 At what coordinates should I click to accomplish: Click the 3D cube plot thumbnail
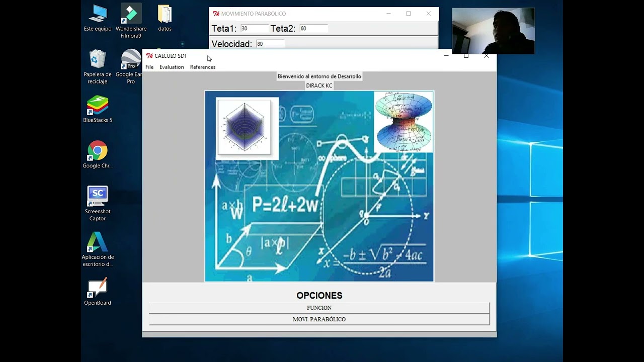click(x=247, y=128)
